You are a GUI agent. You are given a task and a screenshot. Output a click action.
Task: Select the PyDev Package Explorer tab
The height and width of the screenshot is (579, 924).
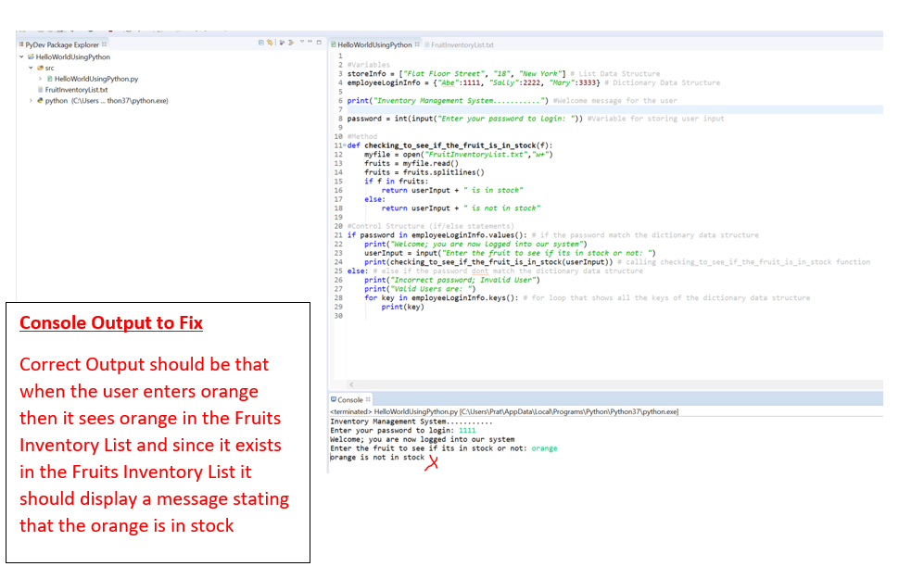click(x=62, y=44)
